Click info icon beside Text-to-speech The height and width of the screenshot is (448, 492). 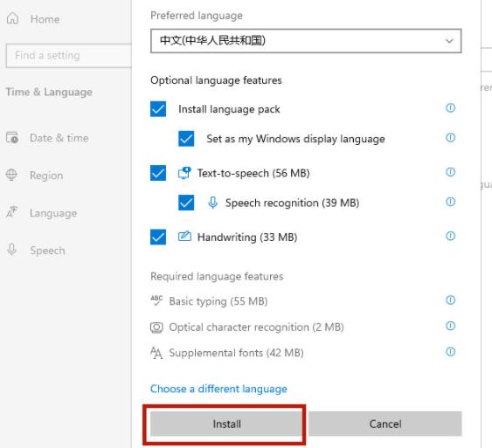click(450, 172)
